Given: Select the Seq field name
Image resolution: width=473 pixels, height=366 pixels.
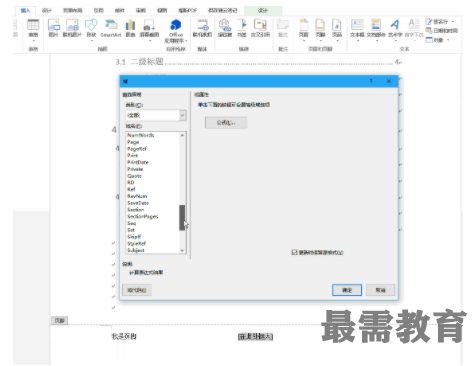Looking at the screenshot, I should coord(132,223).
